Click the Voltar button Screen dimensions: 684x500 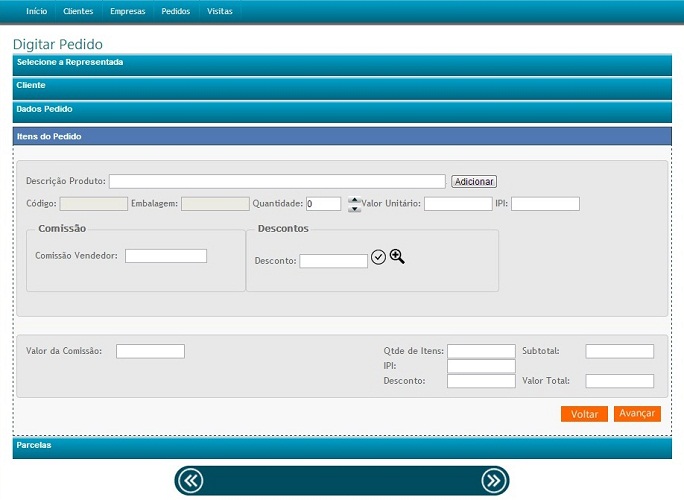click(584, 414)
